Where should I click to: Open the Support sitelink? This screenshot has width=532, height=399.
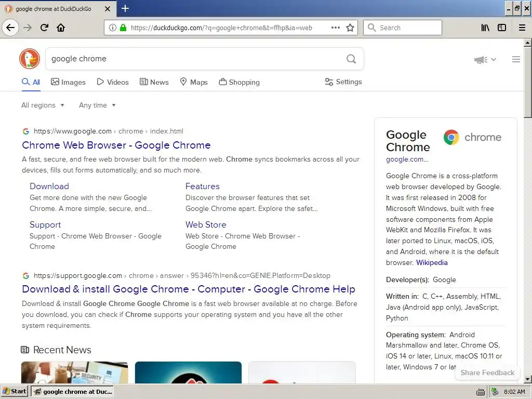45,224
